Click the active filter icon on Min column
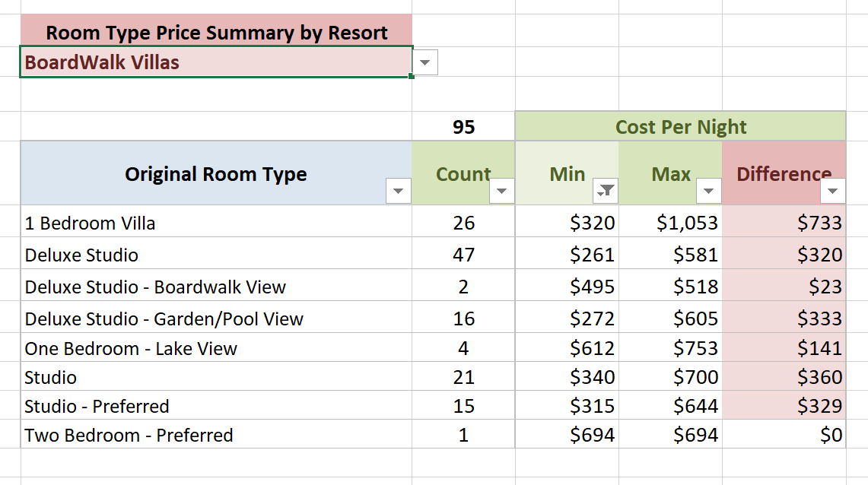Screen dimensions: 868x485 pos(606,192)
